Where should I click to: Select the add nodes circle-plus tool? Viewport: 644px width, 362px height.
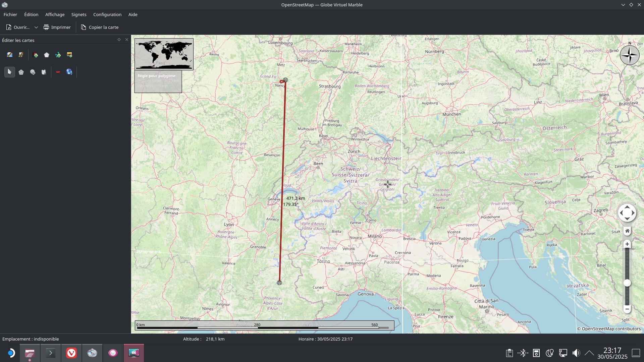coord(33,72)
